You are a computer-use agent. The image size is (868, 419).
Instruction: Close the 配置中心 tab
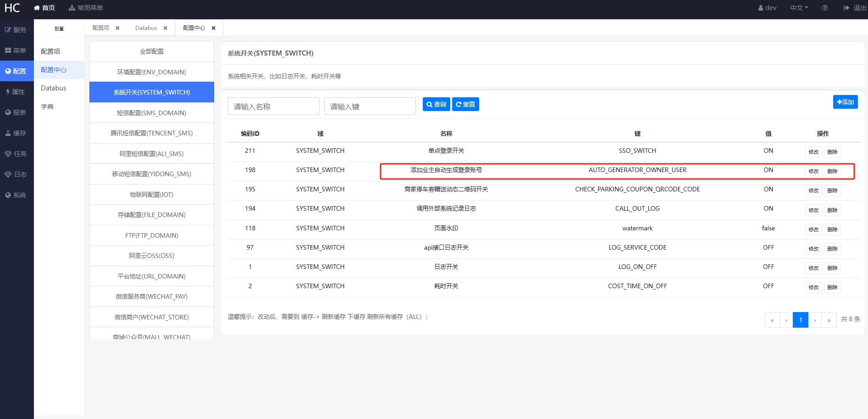[x=214, y=28]
